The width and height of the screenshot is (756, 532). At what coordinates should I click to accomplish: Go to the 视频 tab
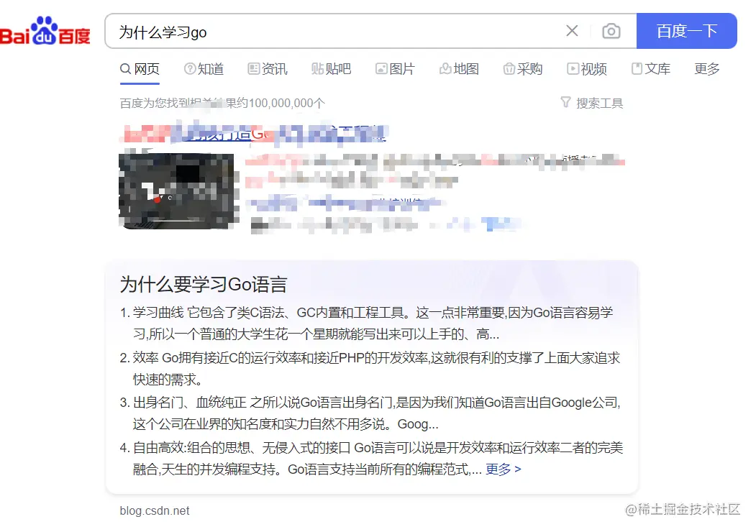[x=587, y=69]
